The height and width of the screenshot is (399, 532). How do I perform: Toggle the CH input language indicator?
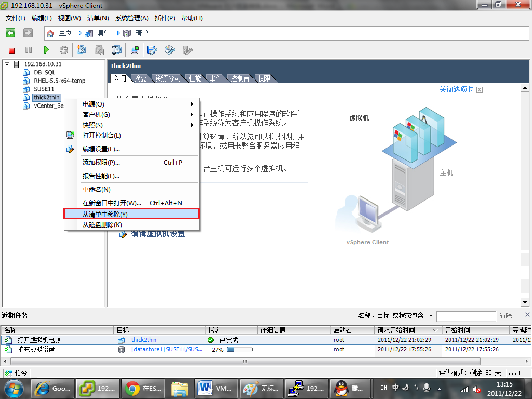tap(384, 388)
